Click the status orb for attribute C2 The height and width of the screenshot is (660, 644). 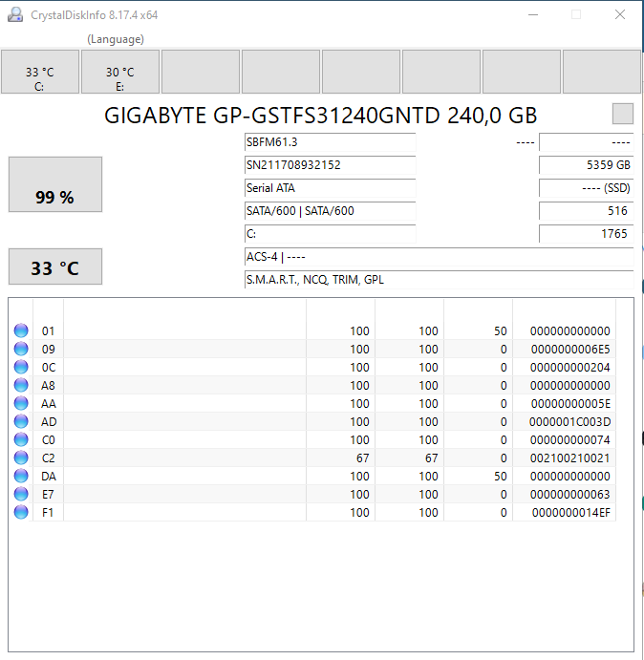click(x=21, y=458)
